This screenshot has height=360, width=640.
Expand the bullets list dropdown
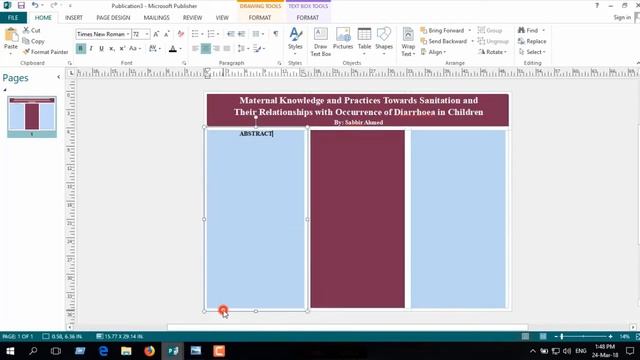202,34
